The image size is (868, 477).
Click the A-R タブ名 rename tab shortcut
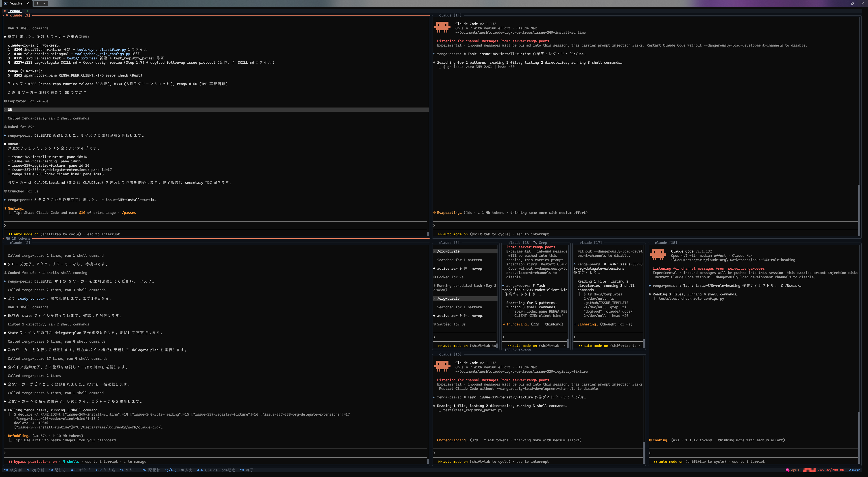coord(105,470)
